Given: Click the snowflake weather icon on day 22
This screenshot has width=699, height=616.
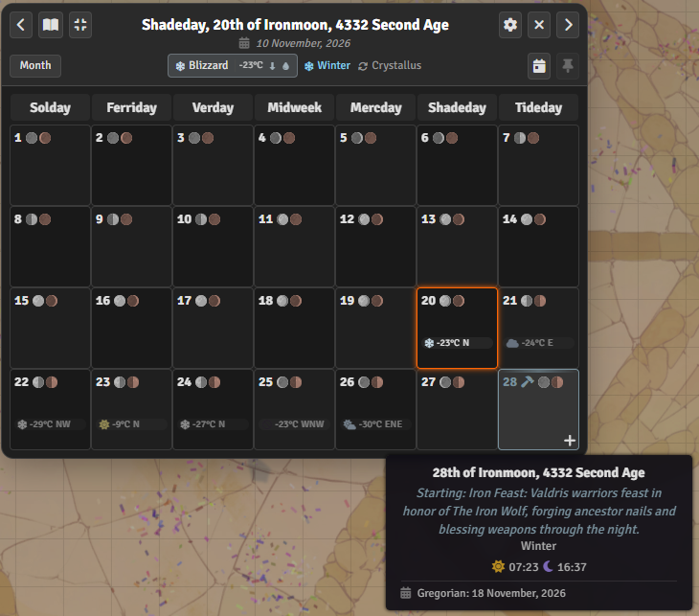Looking at the screenshot, I should click(x=22, y=424).
